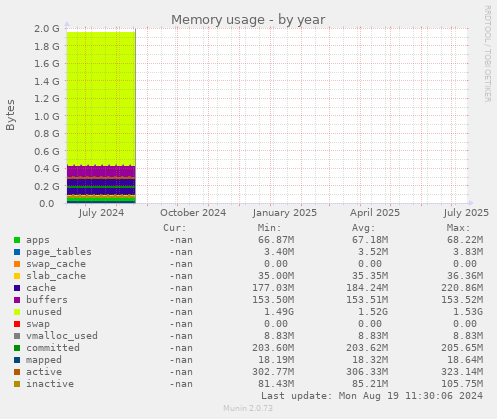Click the 'mapped' legend label
497x419 pixels.
44,360
